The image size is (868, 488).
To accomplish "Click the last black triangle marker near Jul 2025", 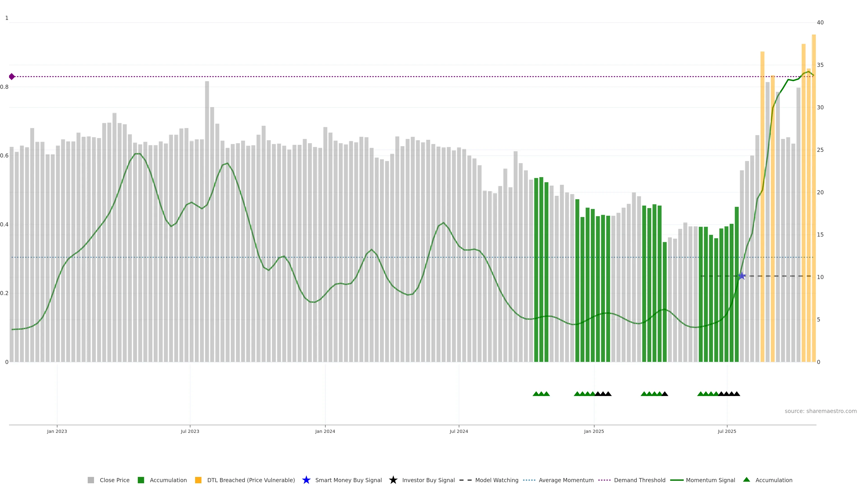I will (x=737, y=394).
